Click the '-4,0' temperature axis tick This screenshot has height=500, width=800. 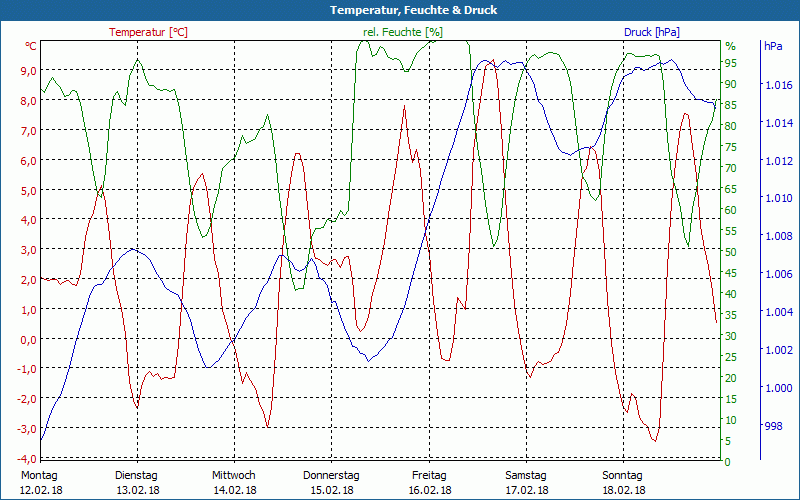[x=25, y=458]
